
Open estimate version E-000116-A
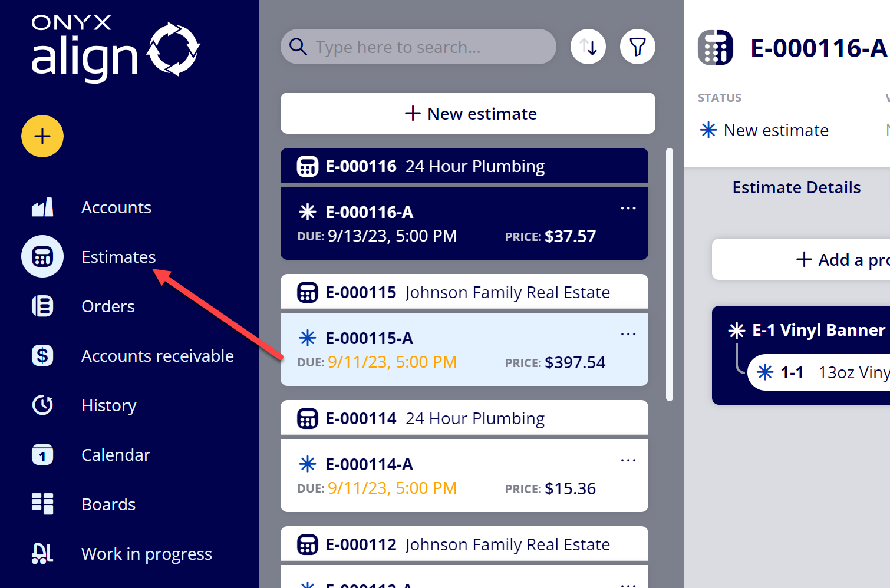tap(464, 223)
